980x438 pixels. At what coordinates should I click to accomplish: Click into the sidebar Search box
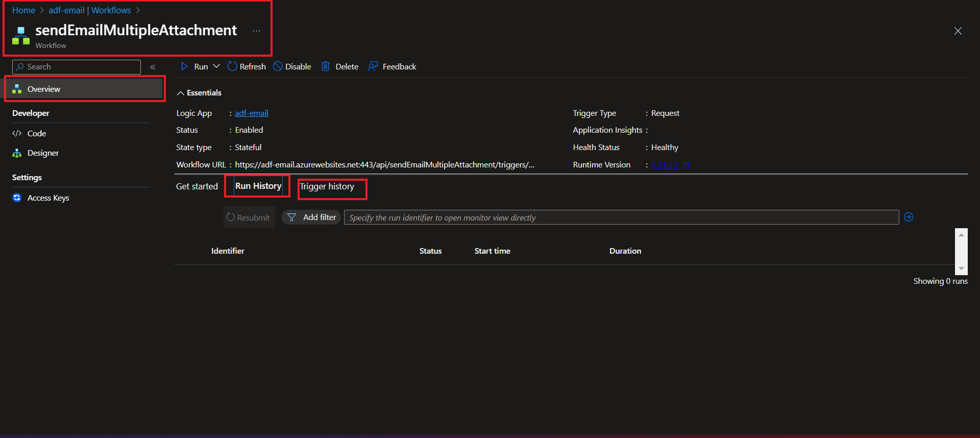(77, 67)
